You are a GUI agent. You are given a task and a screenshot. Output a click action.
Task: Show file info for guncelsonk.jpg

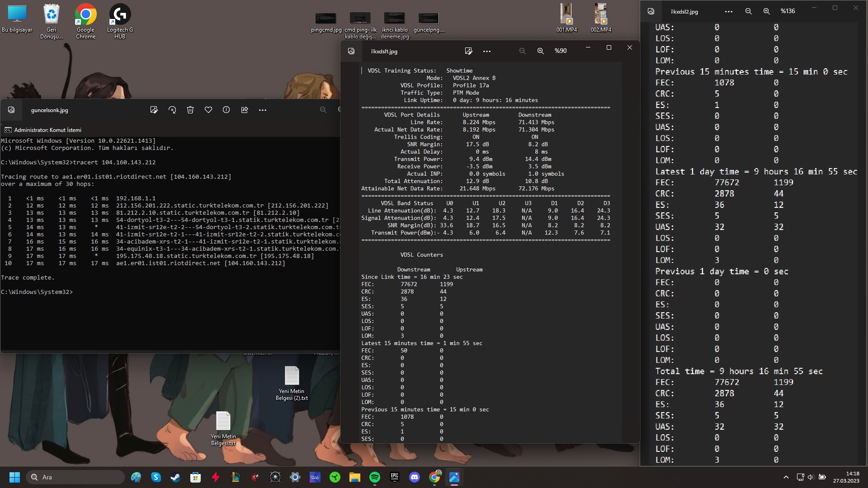point(226,110)
